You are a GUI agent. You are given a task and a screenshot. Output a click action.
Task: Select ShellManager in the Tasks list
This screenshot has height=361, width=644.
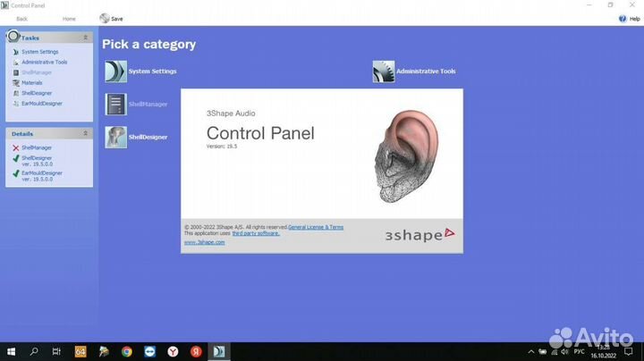click(x=37, y=72)
